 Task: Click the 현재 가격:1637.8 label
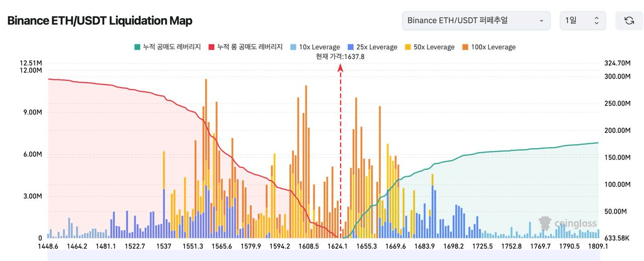[340, 56]
